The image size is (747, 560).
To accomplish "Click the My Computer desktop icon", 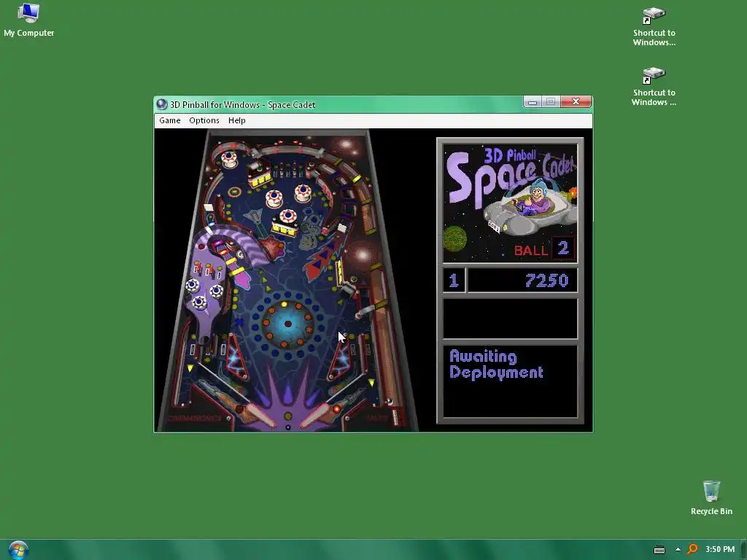I will coord(28,20).
